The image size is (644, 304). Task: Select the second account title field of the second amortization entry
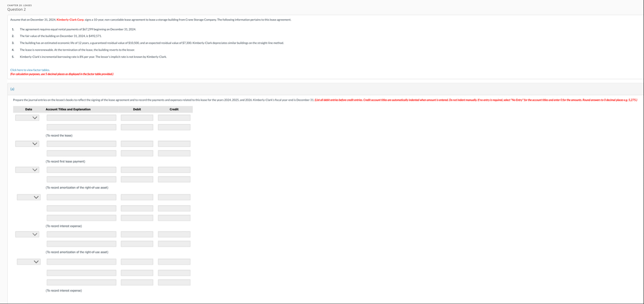81,244
